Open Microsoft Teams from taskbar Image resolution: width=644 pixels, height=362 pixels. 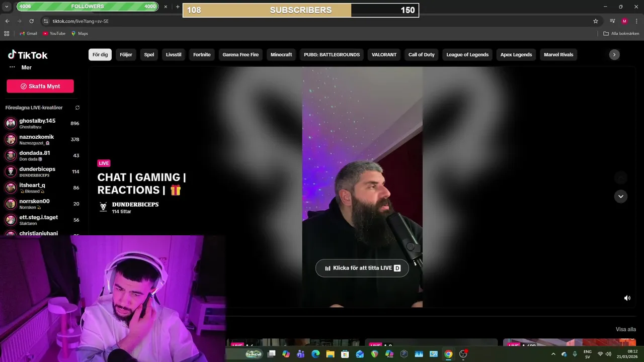301,354
